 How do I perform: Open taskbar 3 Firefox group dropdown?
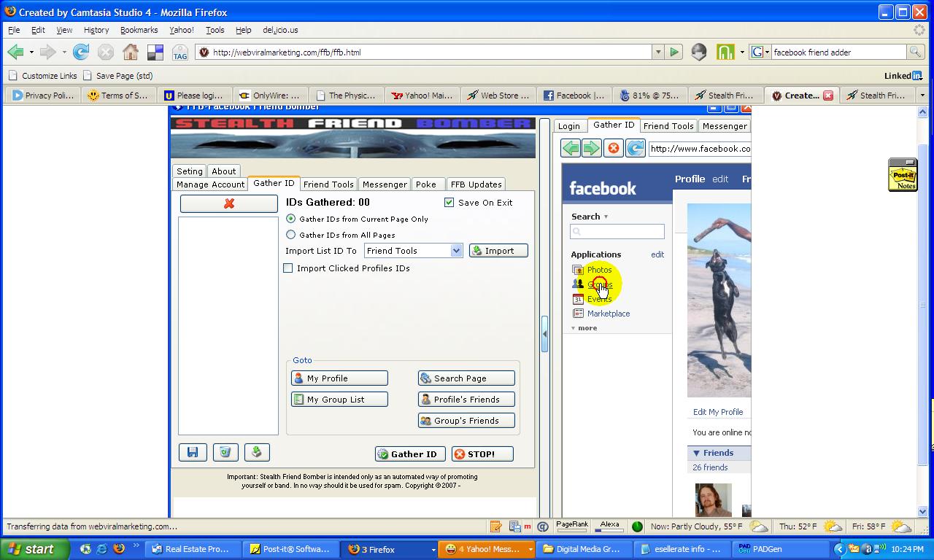point(433,549)
